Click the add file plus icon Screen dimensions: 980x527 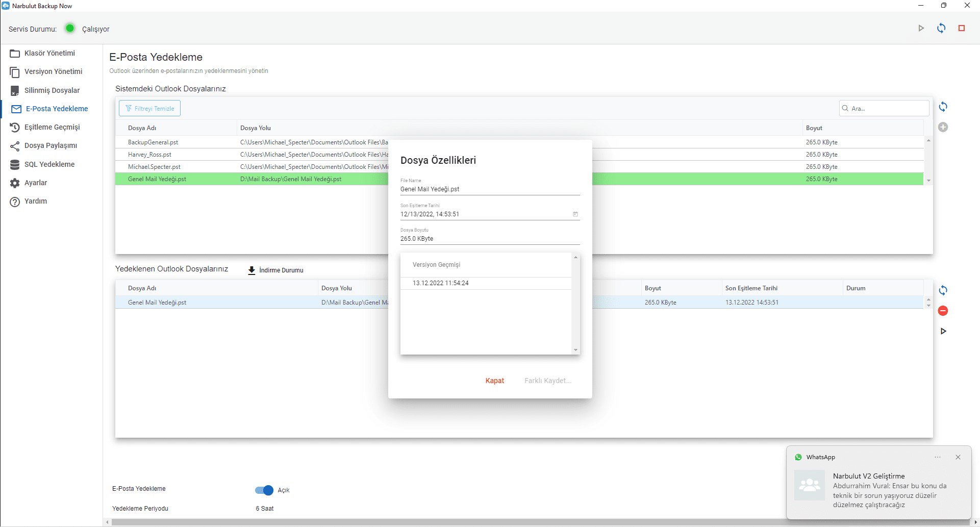point(943,128)
